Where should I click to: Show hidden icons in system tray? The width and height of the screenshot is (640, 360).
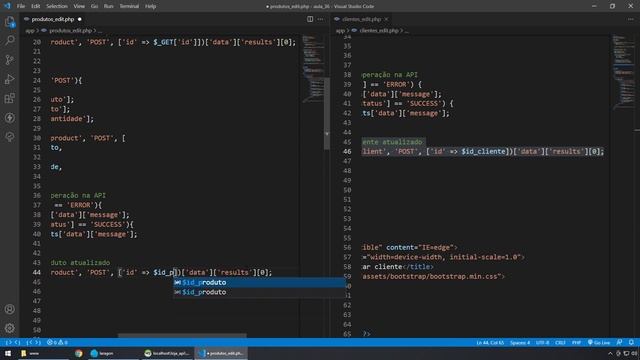point(610,353)
